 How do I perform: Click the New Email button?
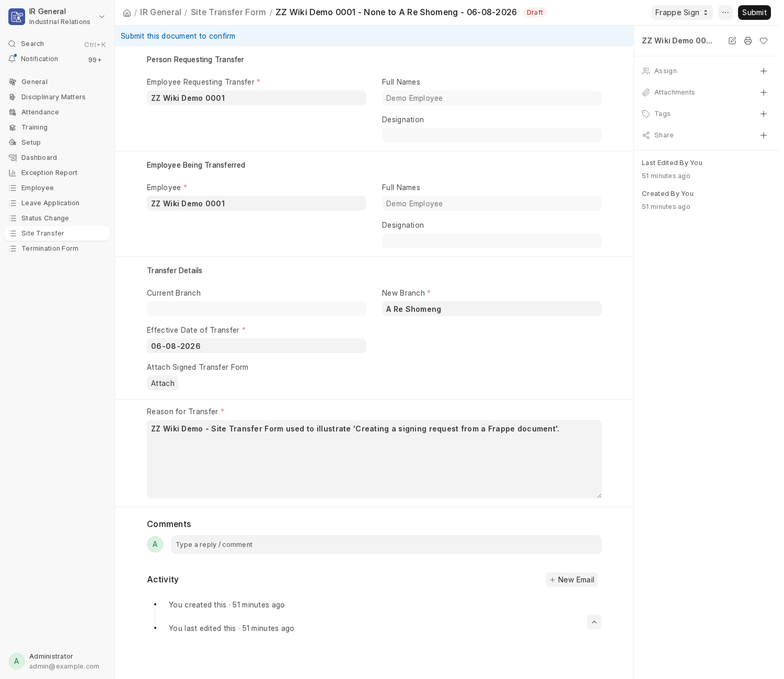[x=572, y=580]
